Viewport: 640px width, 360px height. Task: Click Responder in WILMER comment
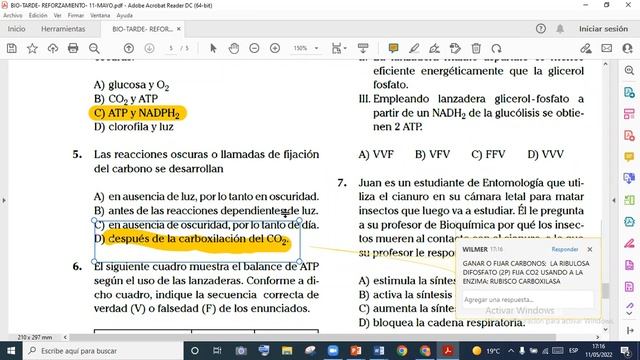565,249
